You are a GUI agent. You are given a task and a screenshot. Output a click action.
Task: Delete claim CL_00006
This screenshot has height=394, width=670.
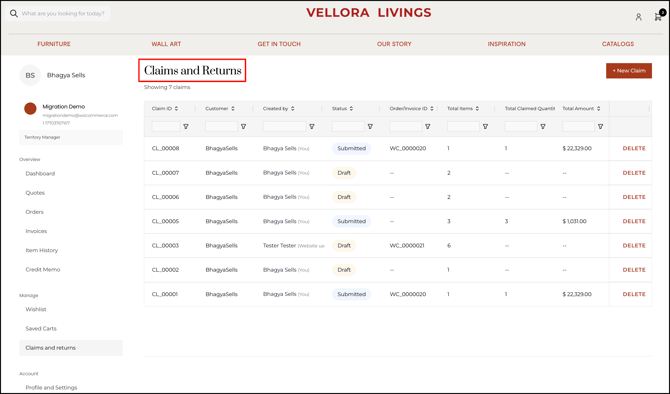tap(634, 197)
